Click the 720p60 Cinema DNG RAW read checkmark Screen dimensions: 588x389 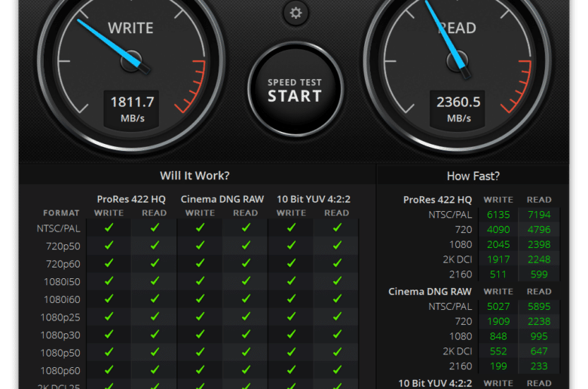246,263
